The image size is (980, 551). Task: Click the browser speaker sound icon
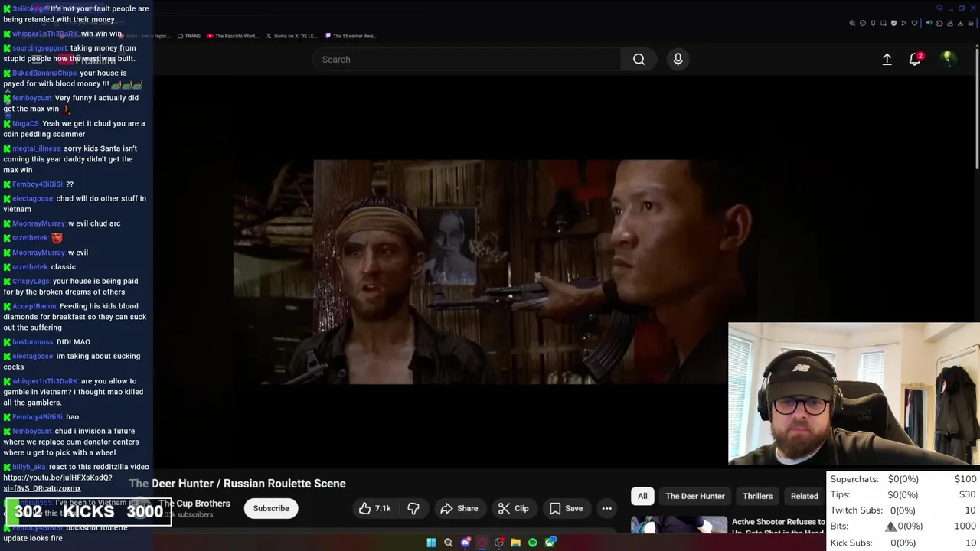(x=929, y=23)
